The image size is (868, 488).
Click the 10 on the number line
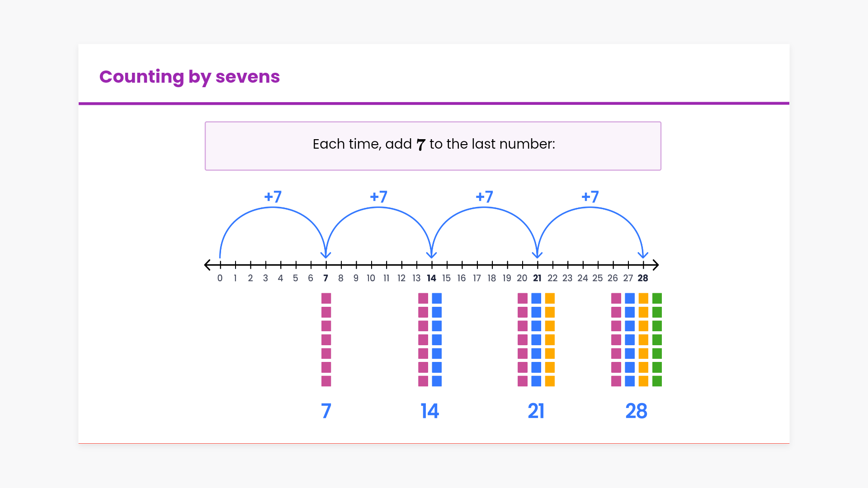pos(371,278)
